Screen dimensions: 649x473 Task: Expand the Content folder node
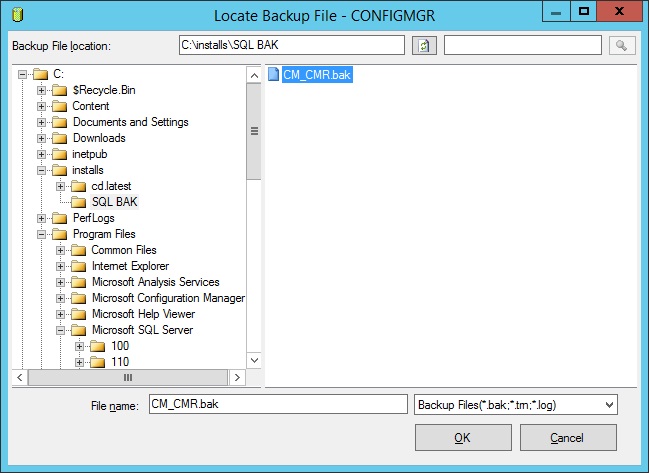42,106
